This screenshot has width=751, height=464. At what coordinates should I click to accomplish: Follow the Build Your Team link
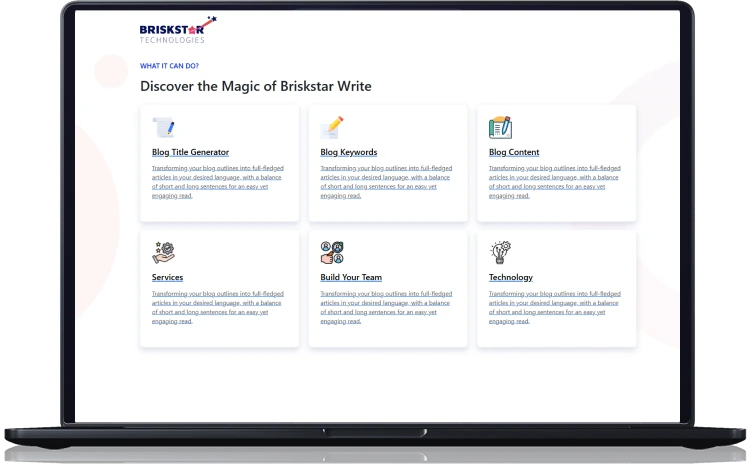(x=351, y=277)
